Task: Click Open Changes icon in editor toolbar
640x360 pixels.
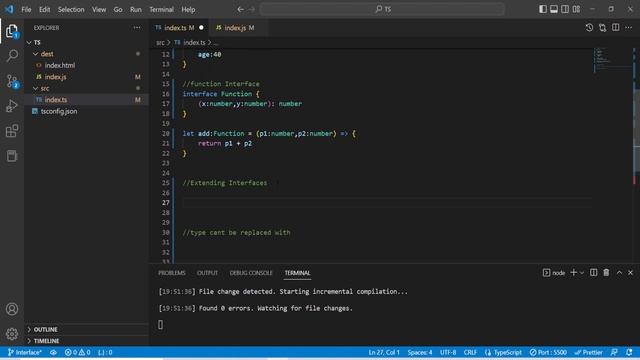Action: (x=602, y=28)
